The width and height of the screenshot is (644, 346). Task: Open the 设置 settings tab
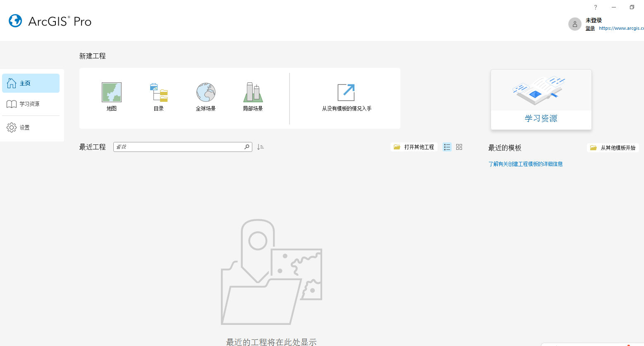31,127
